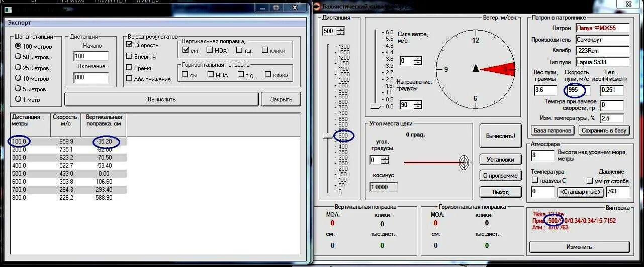The width and height of the screenshot is (644, 267).
Task: Select the 500.0 distance table row
Action: click(68, 173)
